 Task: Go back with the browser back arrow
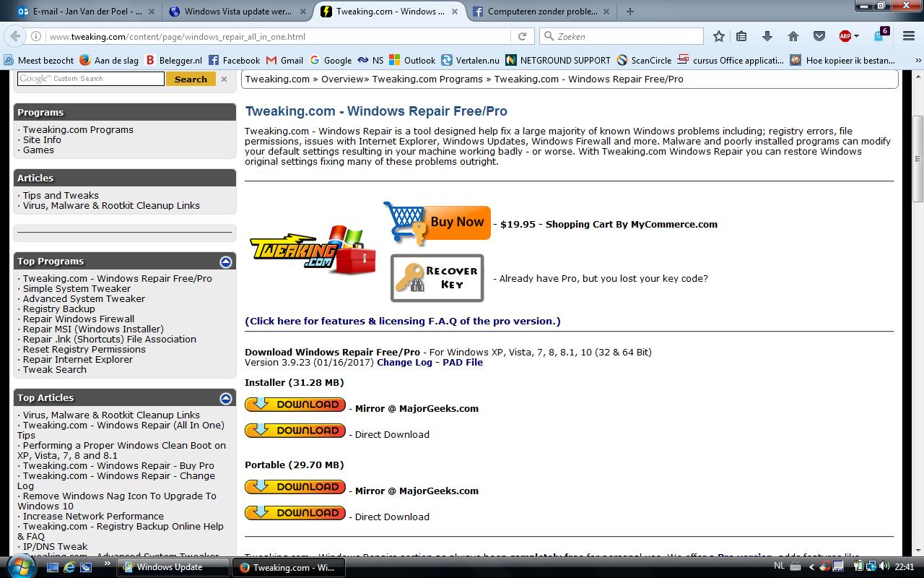click(14, 36)
